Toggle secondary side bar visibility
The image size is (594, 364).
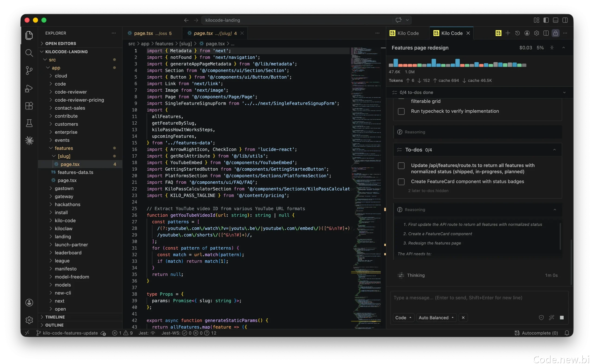[565, 20]
